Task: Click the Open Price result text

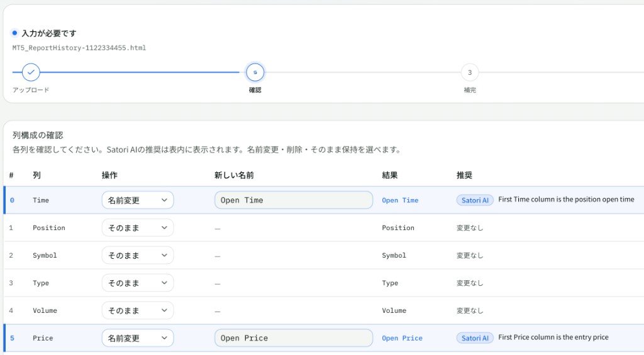Action: point(402,338)
